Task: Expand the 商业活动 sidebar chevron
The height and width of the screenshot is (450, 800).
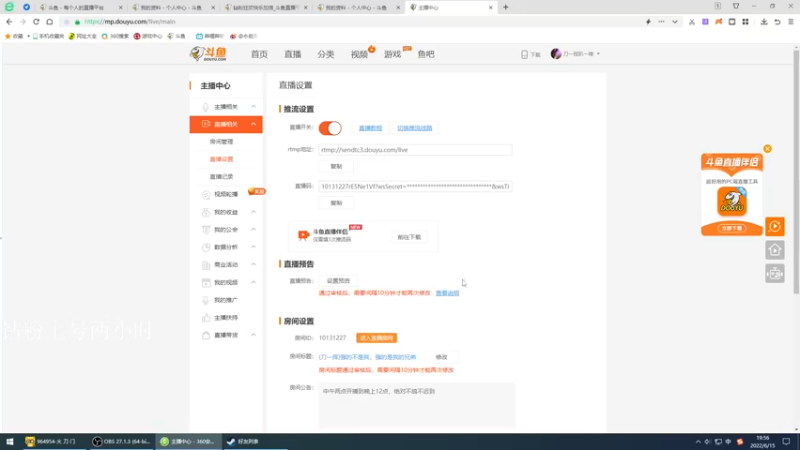Action: (x=254, y=264)
